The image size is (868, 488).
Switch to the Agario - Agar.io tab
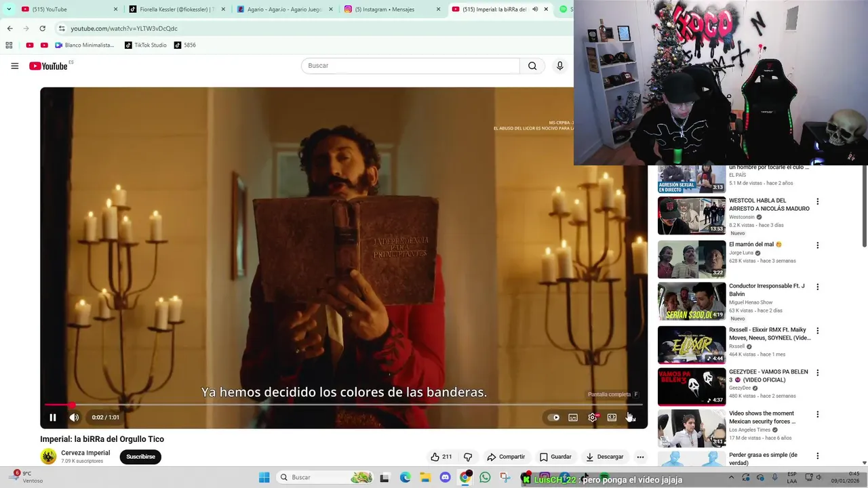tap(283, 9)
